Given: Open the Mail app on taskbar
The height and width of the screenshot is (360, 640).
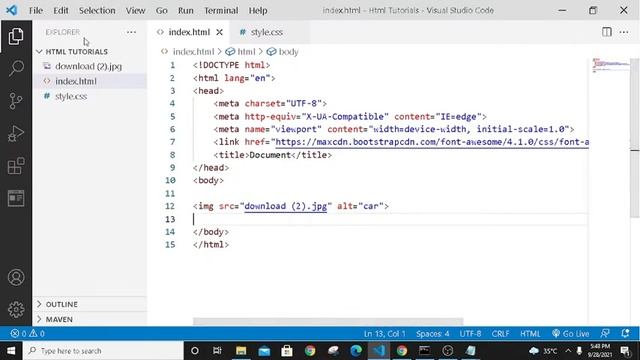Looking at the screenshot, I should [x=264, y=351].
